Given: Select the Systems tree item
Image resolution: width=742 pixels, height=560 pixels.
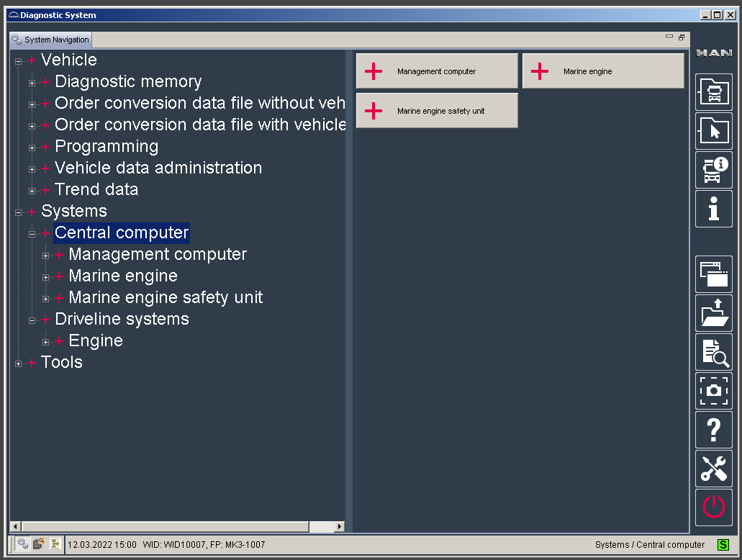Looking at the screenshot, I should 74,211.
